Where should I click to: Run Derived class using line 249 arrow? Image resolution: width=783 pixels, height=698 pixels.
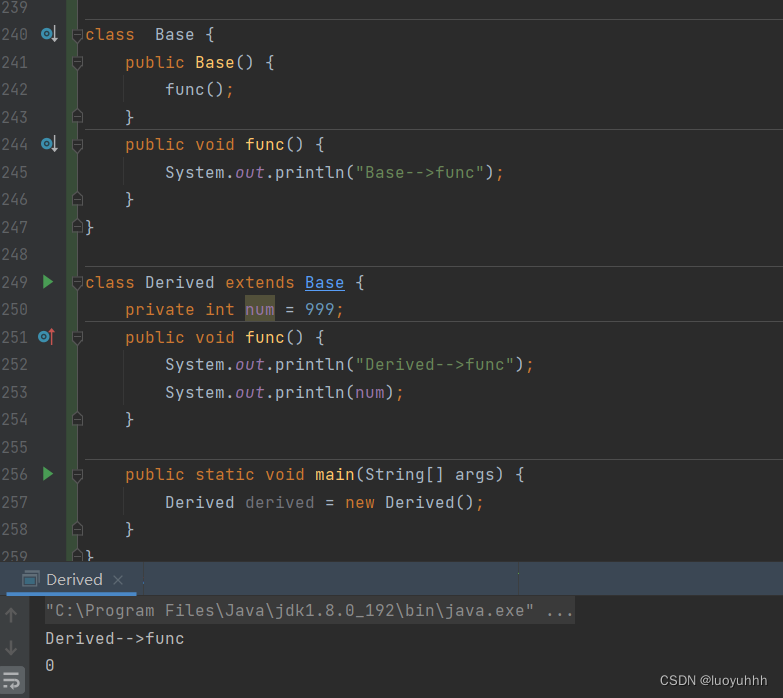[x=47, y=282]
